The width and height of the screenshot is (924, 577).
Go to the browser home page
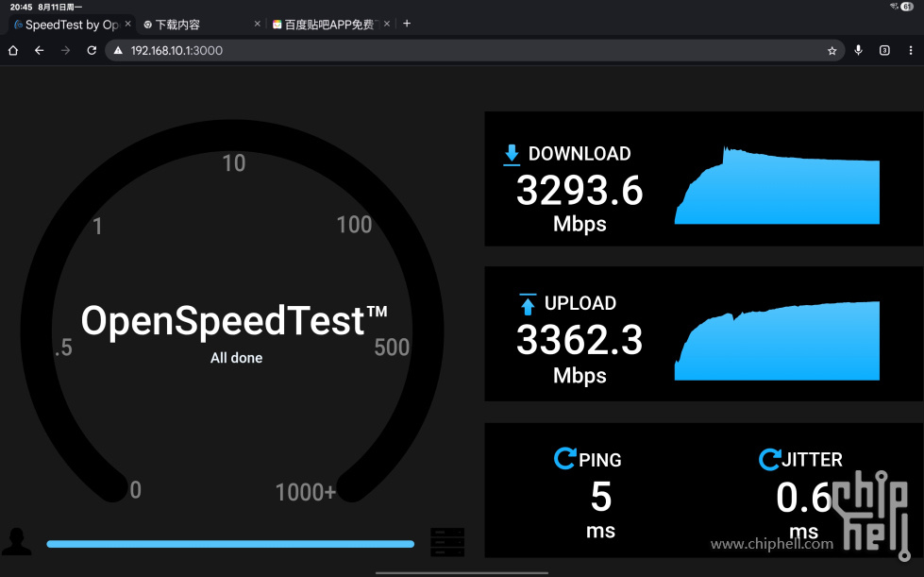click(x=13, y=51)
